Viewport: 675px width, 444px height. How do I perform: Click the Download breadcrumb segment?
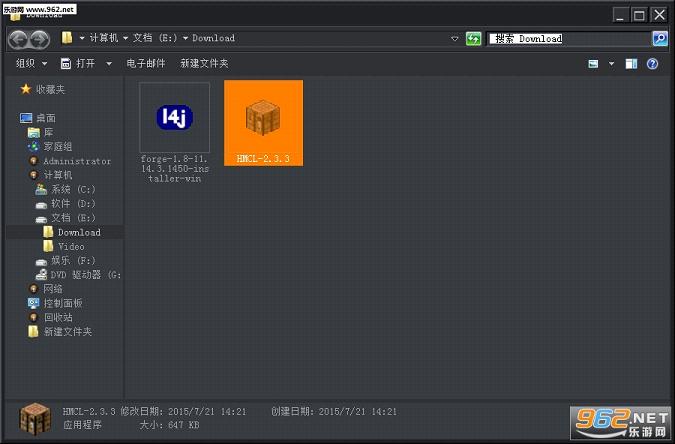(214, 38)
